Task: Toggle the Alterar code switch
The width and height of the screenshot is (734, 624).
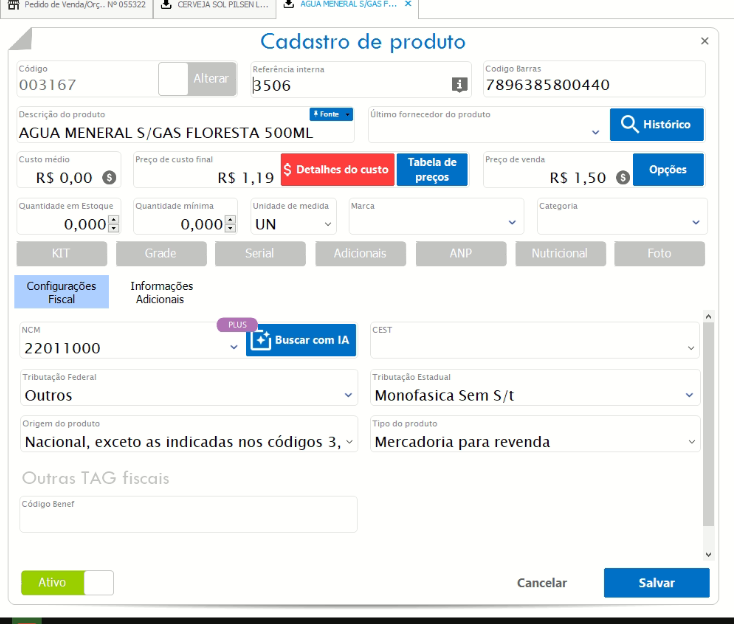Action: click(197, 79)
